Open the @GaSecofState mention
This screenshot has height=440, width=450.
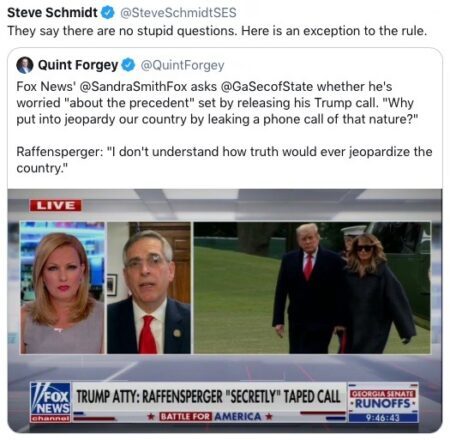point(267,87)
